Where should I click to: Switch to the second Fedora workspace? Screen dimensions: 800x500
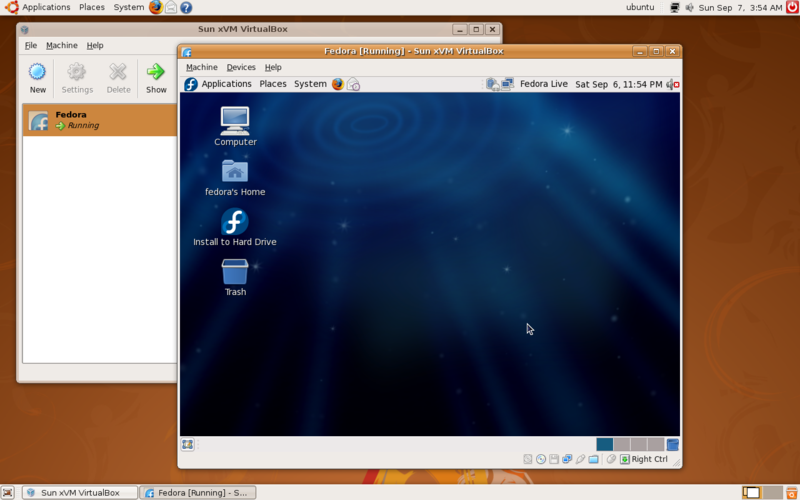622,444
